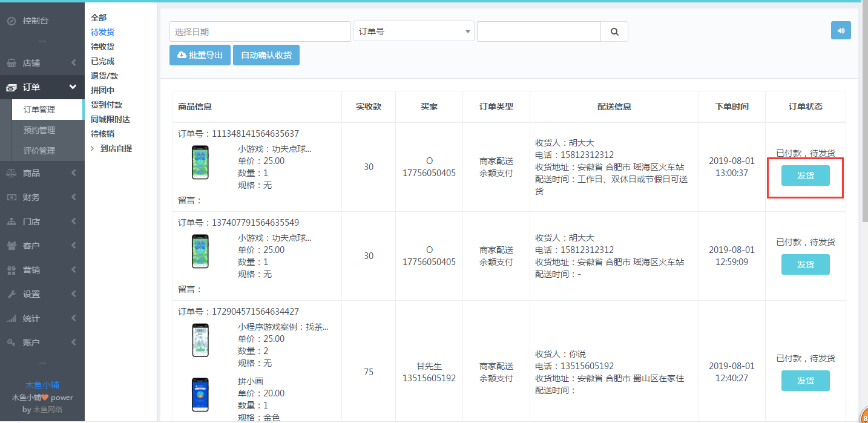The width and height of the screenshot is (868, 423).
Task: Click 发货 for the 13:00:37 order
Action: 805,175
